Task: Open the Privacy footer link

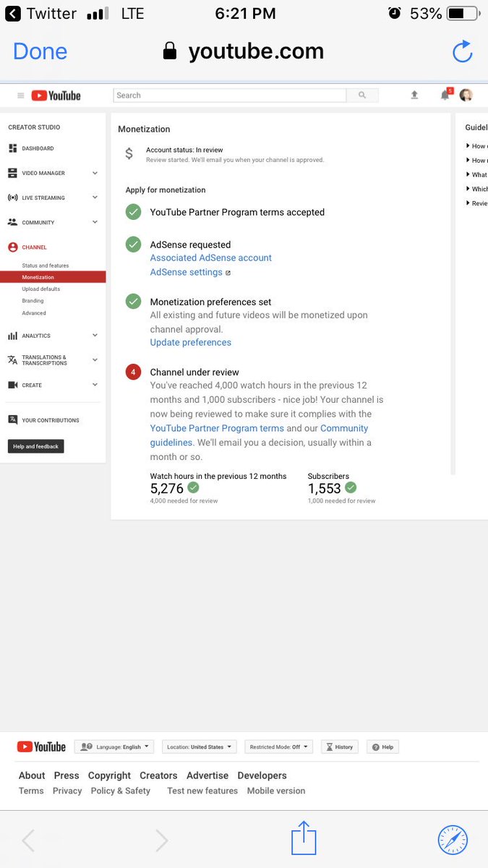Action: click(67, 791)
